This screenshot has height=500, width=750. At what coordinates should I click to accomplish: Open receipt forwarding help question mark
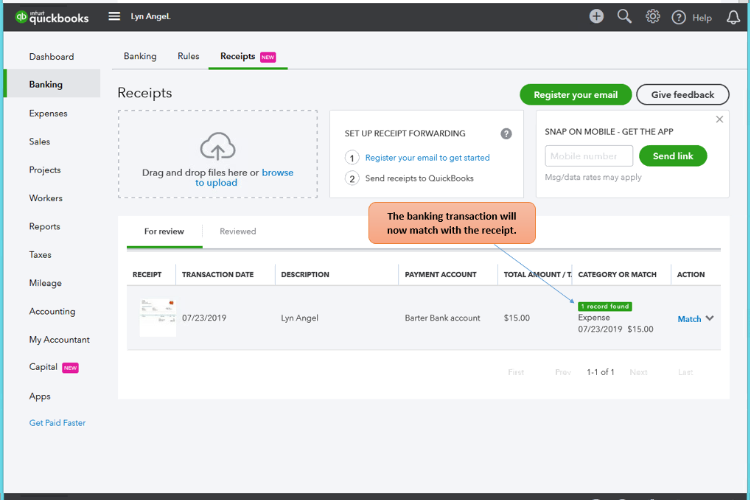(x=506, y=133)
